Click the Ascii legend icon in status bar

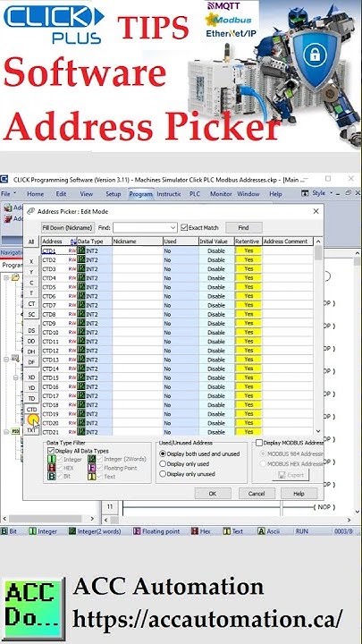[x=261, y=531]
